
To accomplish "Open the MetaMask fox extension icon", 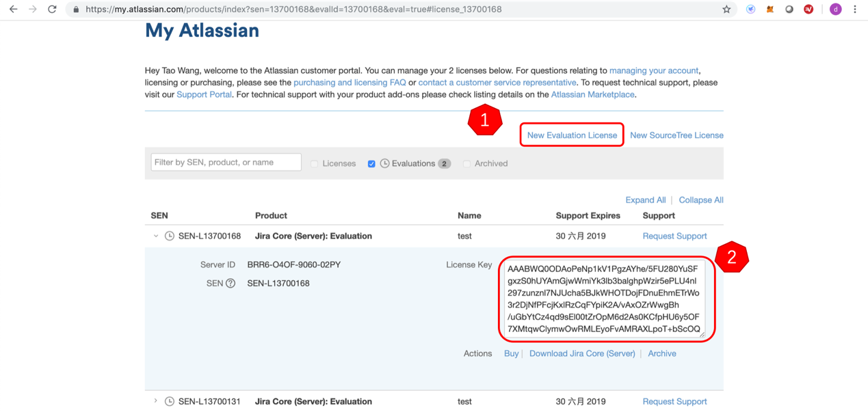I will click(770, 10).
